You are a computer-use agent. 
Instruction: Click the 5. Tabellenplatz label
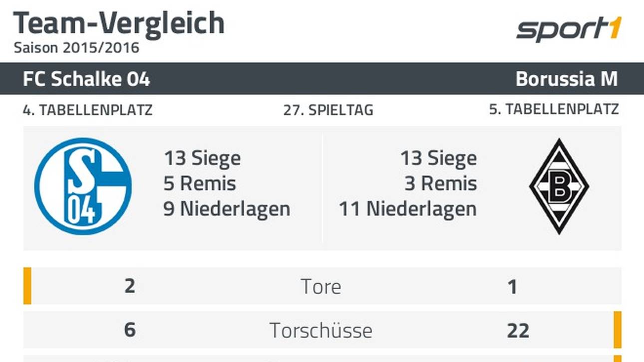coord(554,110)
